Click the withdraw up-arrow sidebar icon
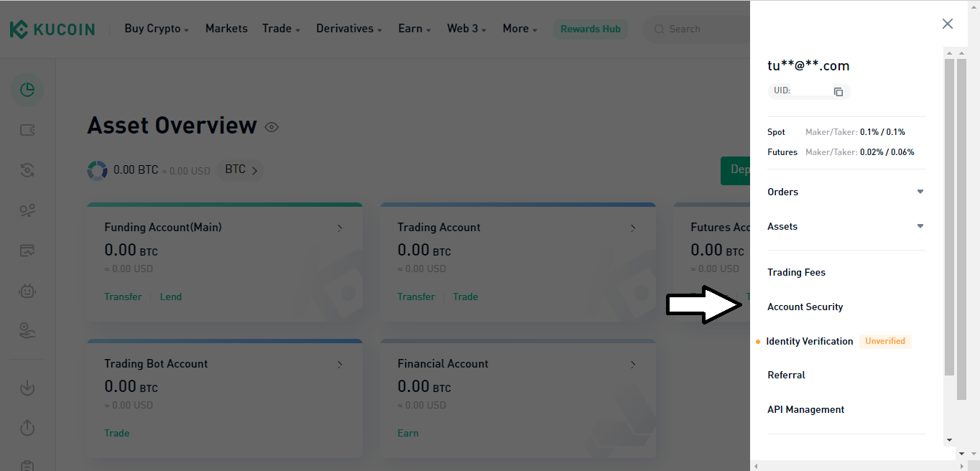The height and width of the screenshot is (471, 980). coord(27,428)
